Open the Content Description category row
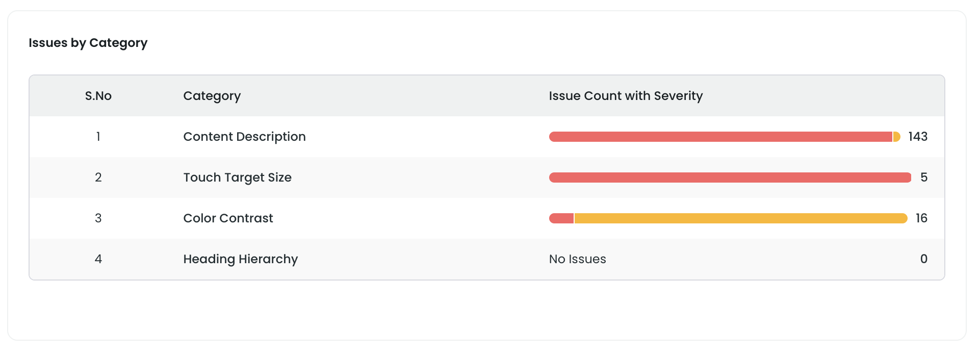Viewport: 980px width, 355px height. [245, 137]
